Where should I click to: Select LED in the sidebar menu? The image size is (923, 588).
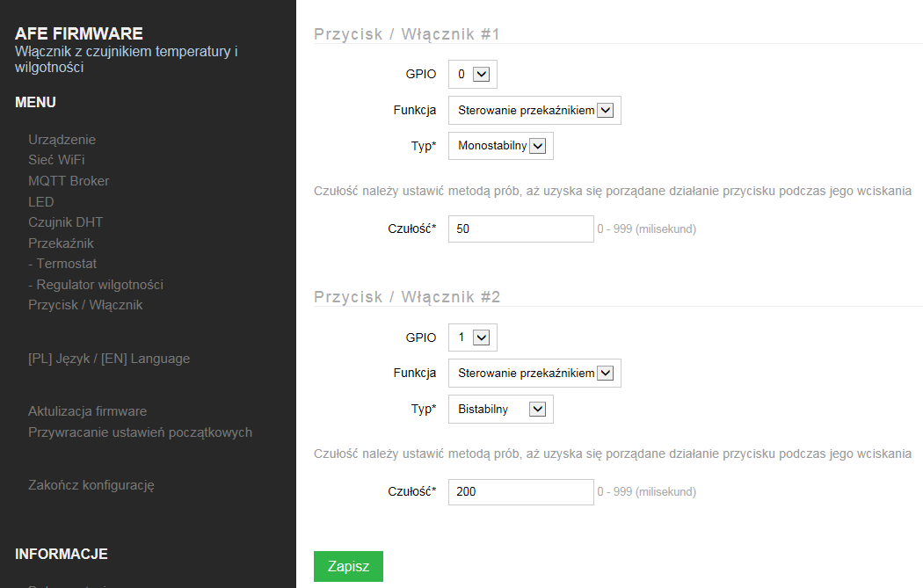tap(41, 202)
